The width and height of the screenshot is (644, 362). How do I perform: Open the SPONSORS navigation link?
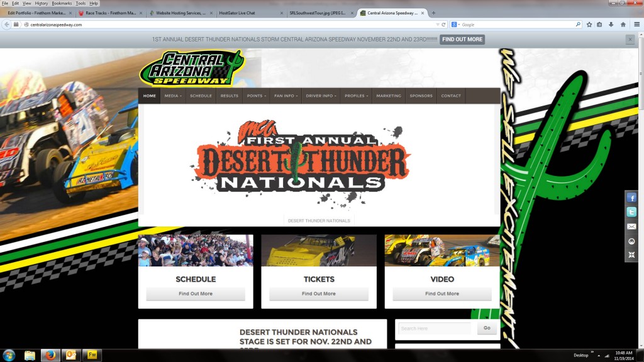421,96
